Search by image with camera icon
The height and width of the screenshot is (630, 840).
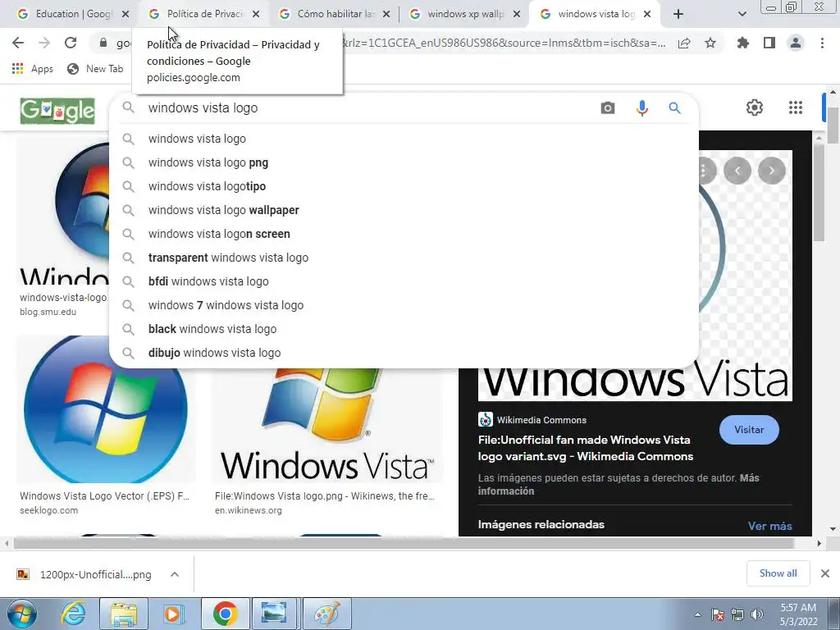point(608,108)
